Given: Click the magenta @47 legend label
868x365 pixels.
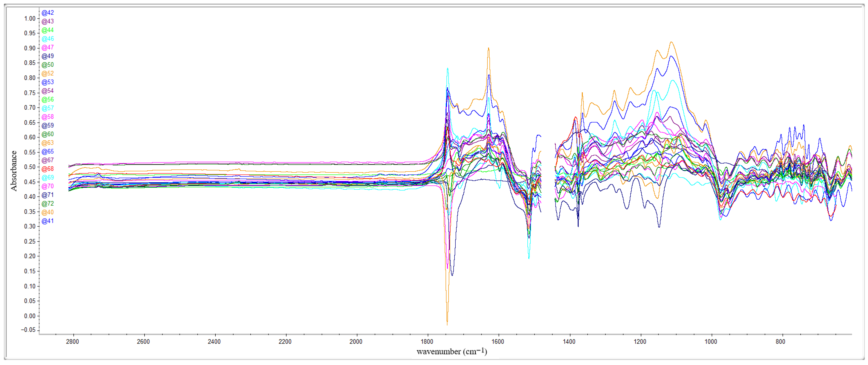Looking at the screenshot, I should point(47,47).
